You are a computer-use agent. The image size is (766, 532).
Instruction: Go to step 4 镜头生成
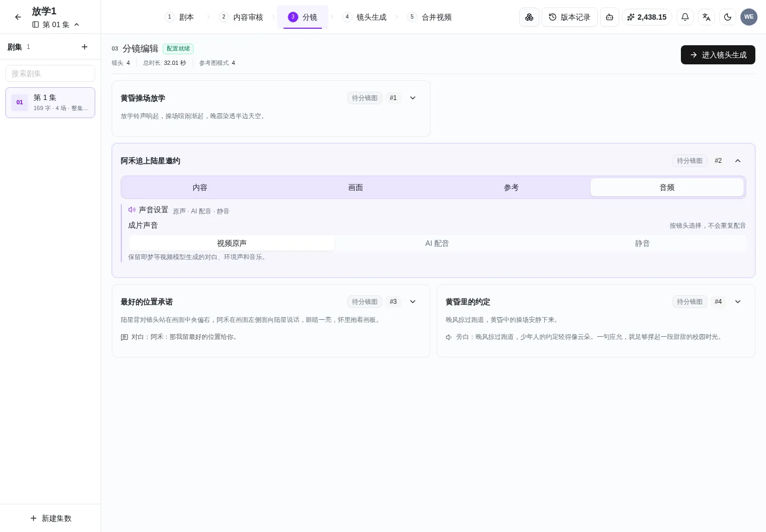(364, 17)
